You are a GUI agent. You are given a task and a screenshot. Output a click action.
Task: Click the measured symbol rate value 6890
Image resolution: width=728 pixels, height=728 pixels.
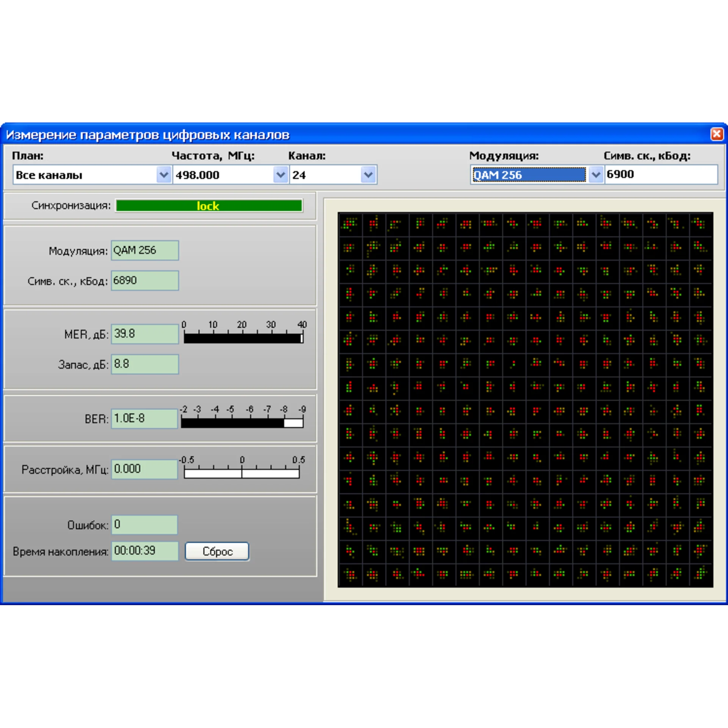[x=145, y=281]
